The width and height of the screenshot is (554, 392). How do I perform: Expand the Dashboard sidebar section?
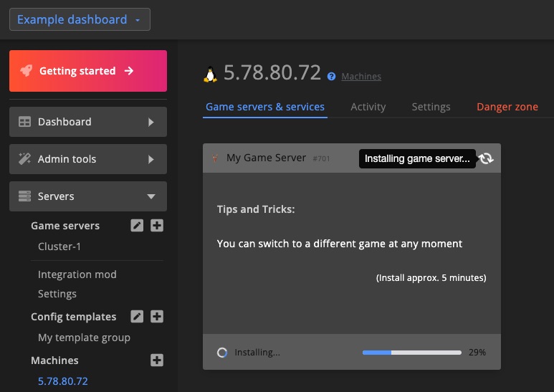point(88,122)
